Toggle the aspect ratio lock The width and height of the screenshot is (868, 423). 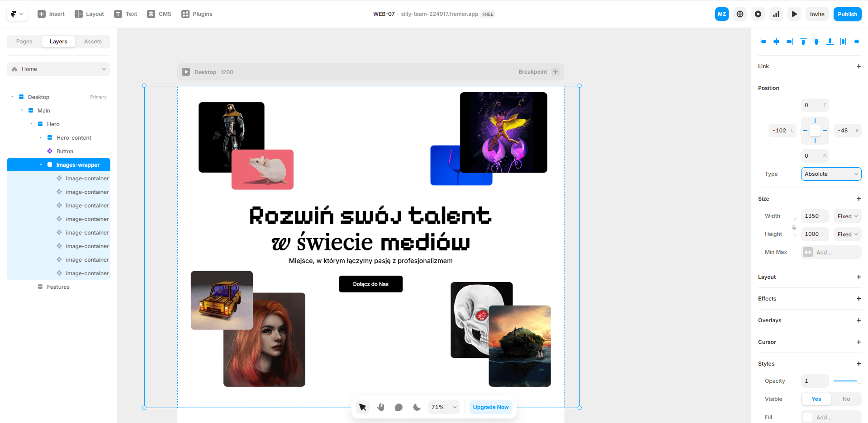(x=794, y=227)
